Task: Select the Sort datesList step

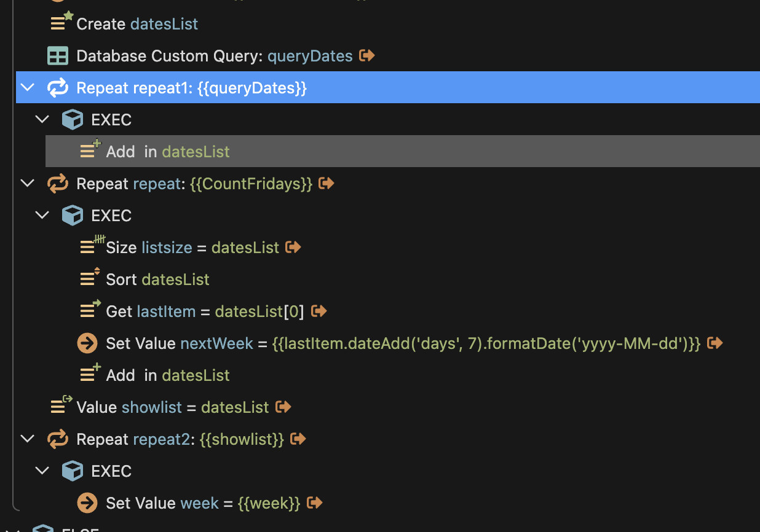Action: (x=157, y=280)
